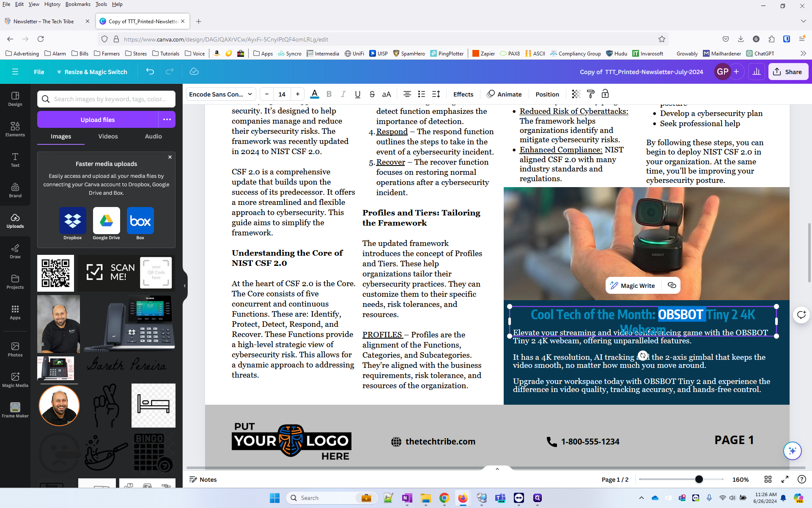Click the Share button
812x508 pixels.
tap(788, 72)
